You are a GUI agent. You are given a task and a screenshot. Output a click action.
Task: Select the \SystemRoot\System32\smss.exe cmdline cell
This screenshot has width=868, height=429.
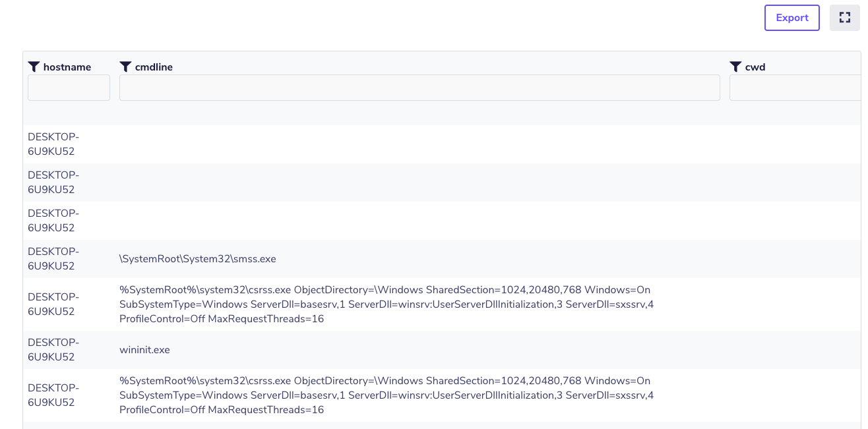pos(198,259)
